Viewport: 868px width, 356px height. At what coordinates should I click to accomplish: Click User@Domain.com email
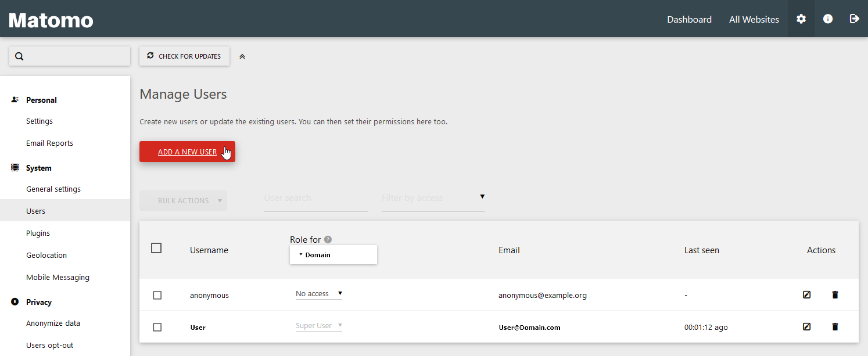point(529,328)
